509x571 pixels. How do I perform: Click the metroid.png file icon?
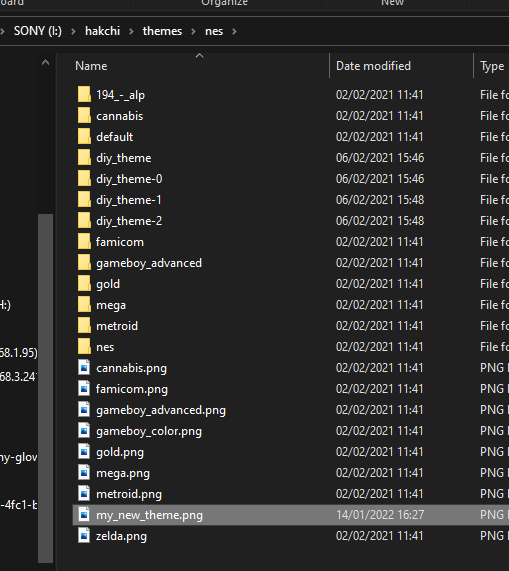pos(84,494)
